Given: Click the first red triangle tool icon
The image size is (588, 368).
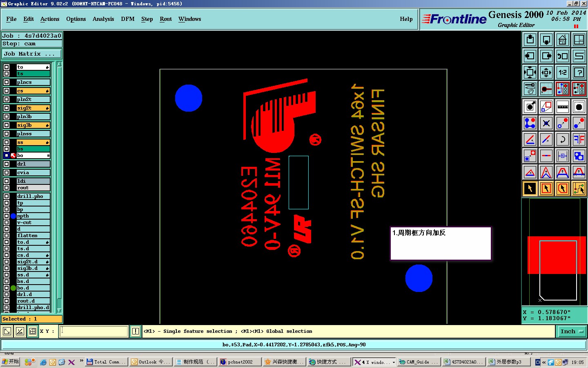Looking at the screenshot, I should point(530,172).
